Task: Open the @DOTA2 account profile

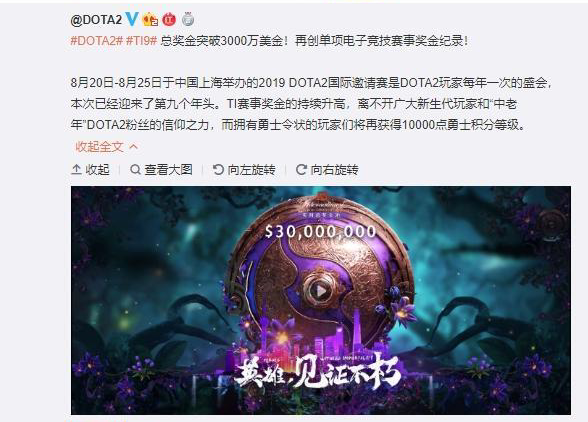Action: (x=96, y=20)
